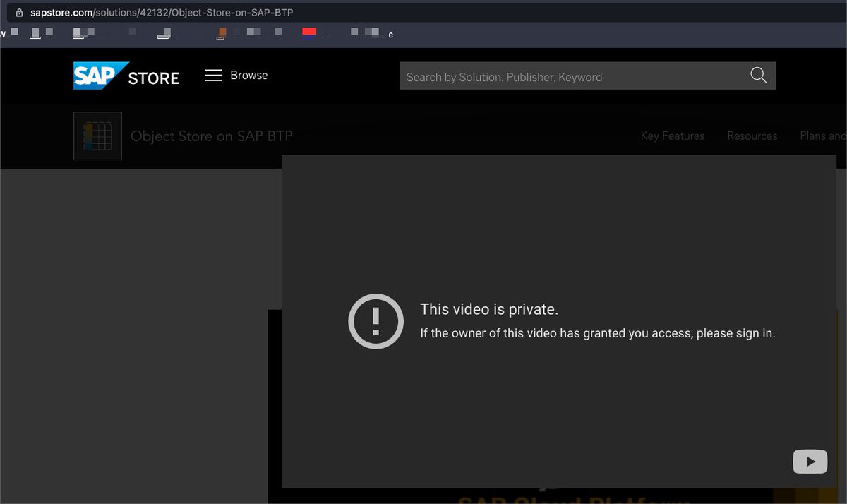The image size is (847, 504).
Task: Click the 'This video is private.' message
Action: click(489, 309)
